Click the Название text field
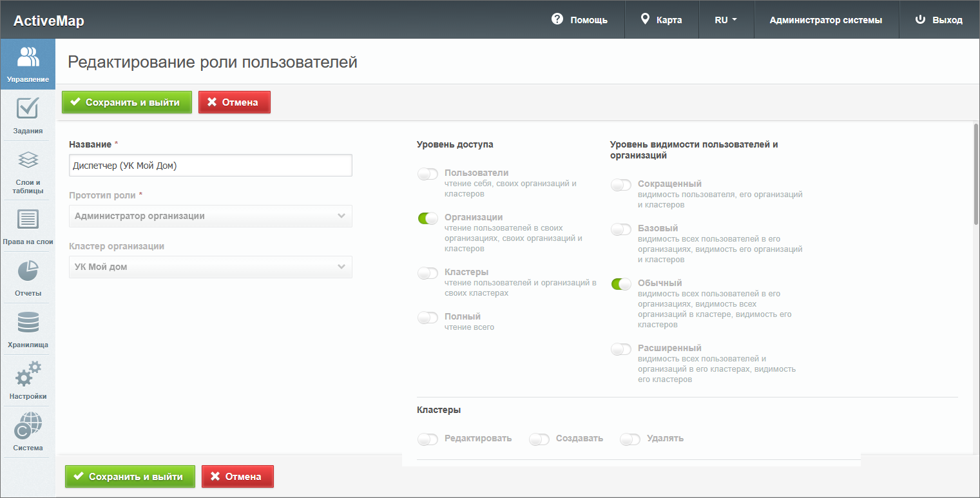The height and width of the screenshot is (498, 980). [x=210, y=166]
